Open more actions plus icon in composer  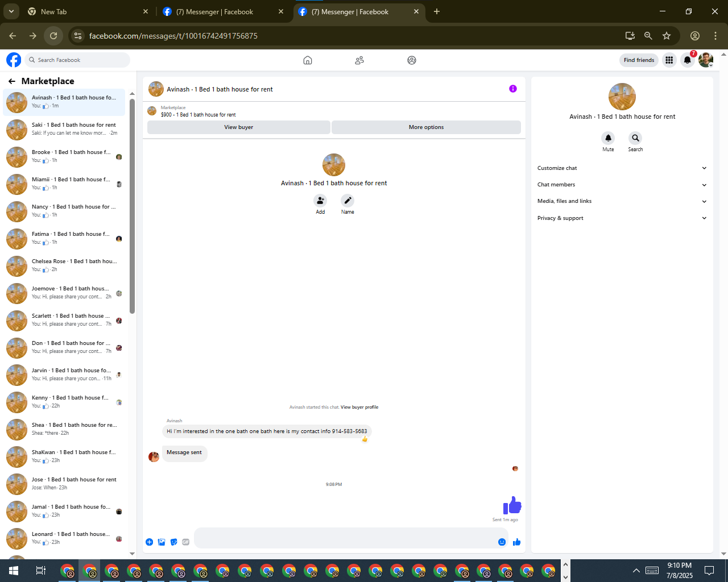[x=149, y=542]
